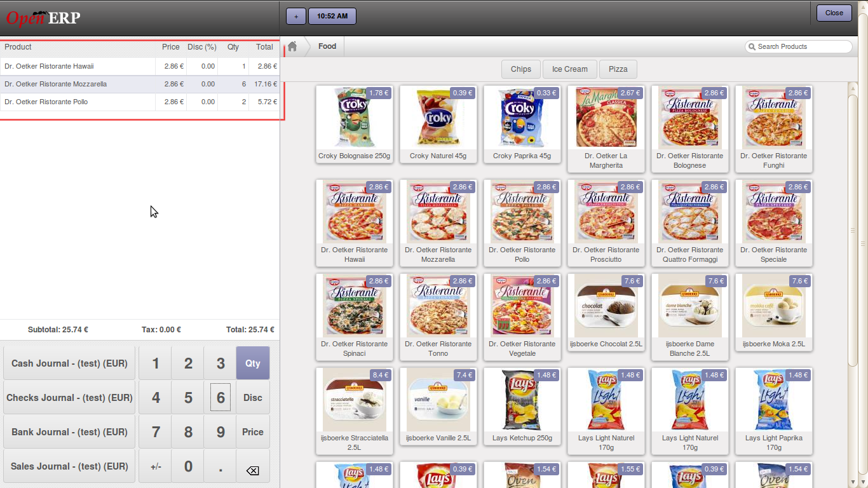Image resolution: width=868 pixels, height=488 pixels.
Task: Add Ristorante Mozzarella product tile
Action: (x=438, y=223)
